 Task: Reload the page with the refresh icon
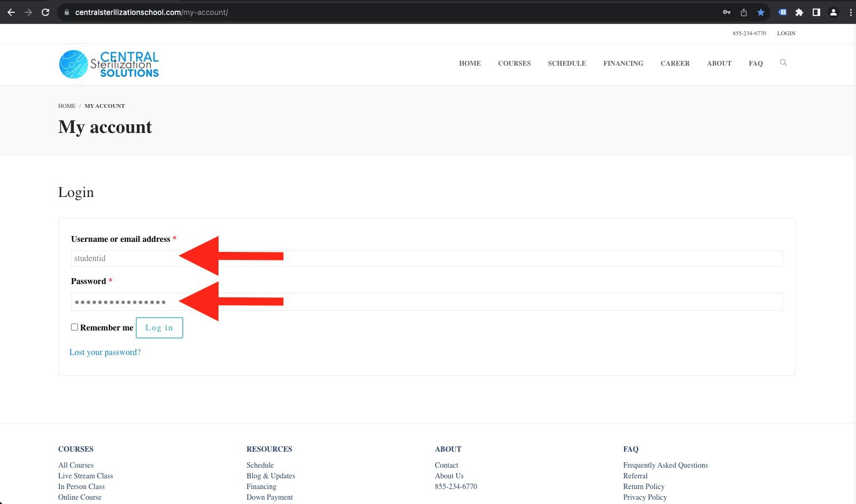tap(45, 12)
